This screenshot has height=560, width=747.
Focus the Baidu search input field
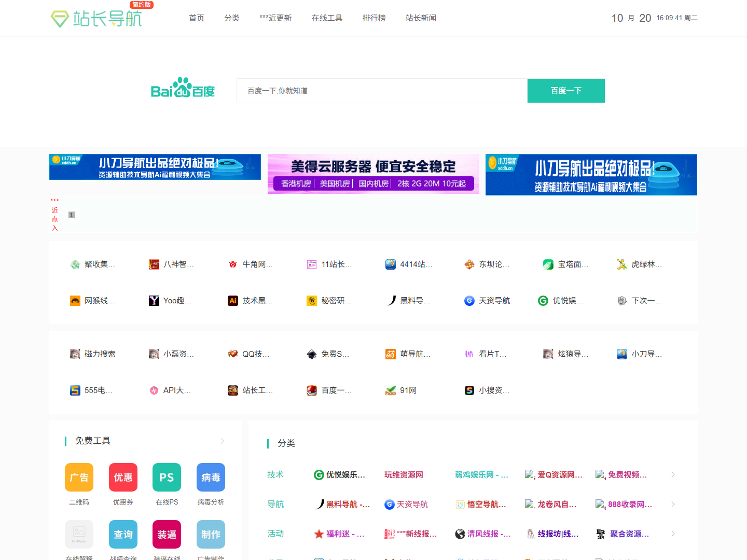click(x=382, y=91)
